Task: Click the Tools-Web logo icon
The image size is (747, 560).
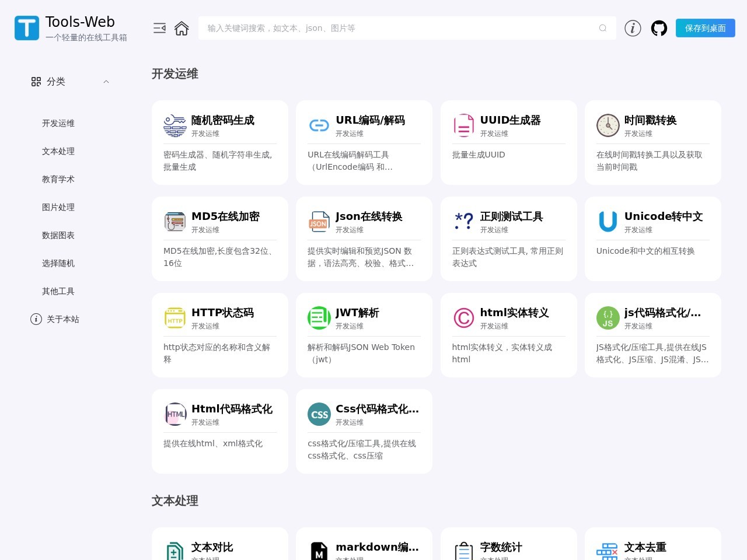Action: pyautogui.click(x=27, y=28)
